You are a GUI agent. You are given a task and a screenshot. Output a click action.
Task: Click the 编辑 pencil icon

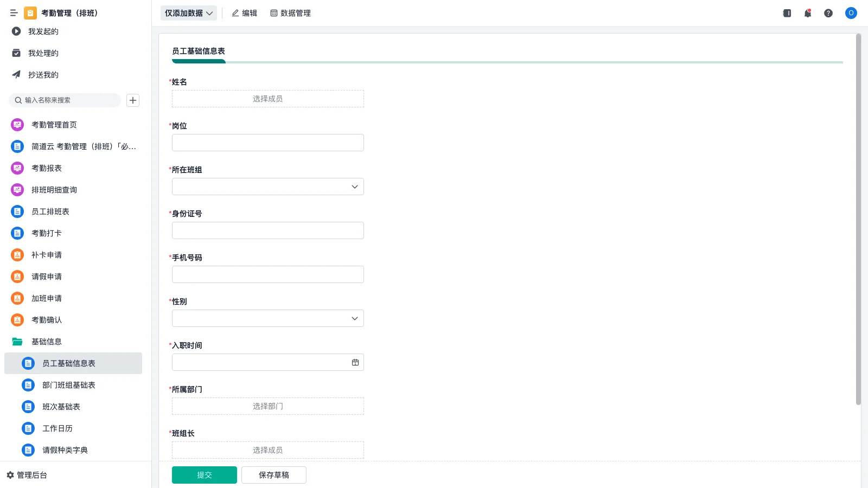234,13
